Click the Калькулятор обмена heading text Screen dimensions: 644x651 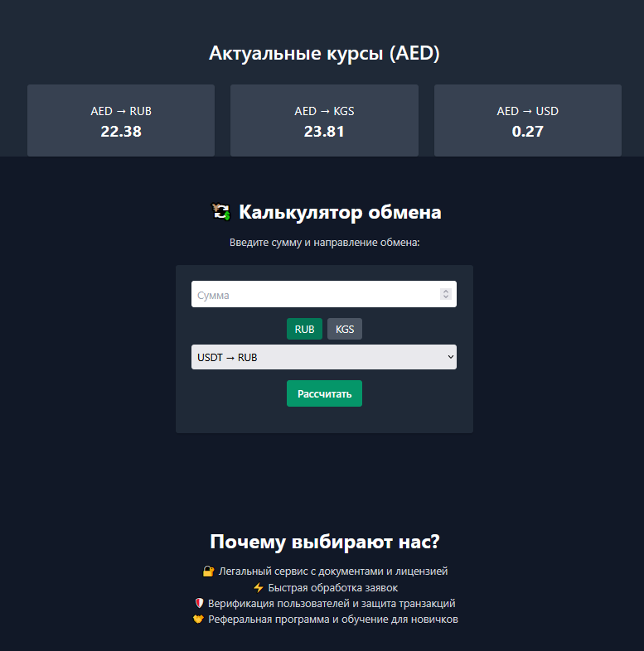pos(340,212)
